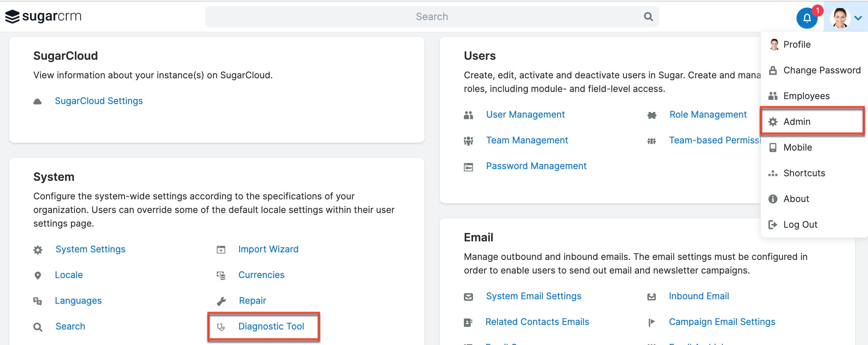The height and width of the screenshot is (345, 868).
Task: Click the user avatar in header
Action: tap(840, 18)
